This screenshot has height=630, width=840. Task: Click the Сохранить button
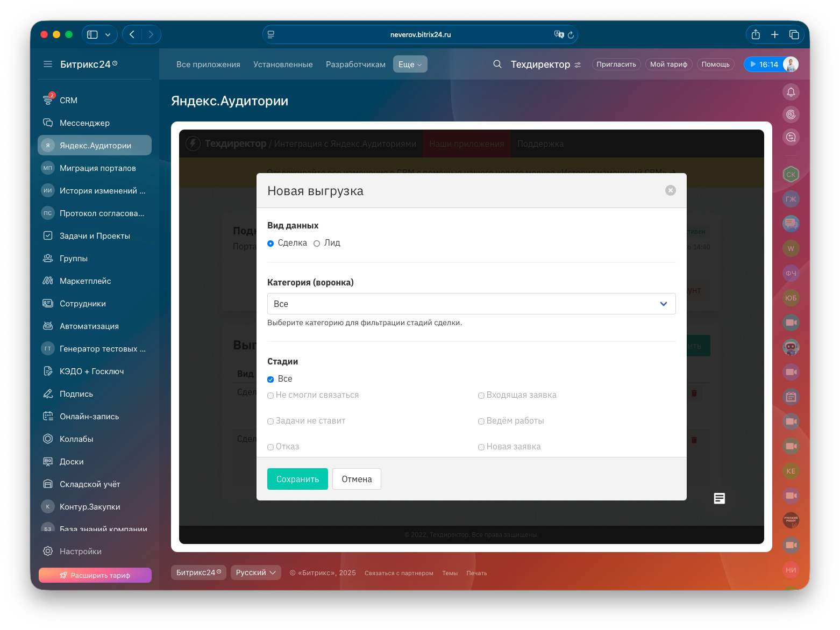(297, 479)
